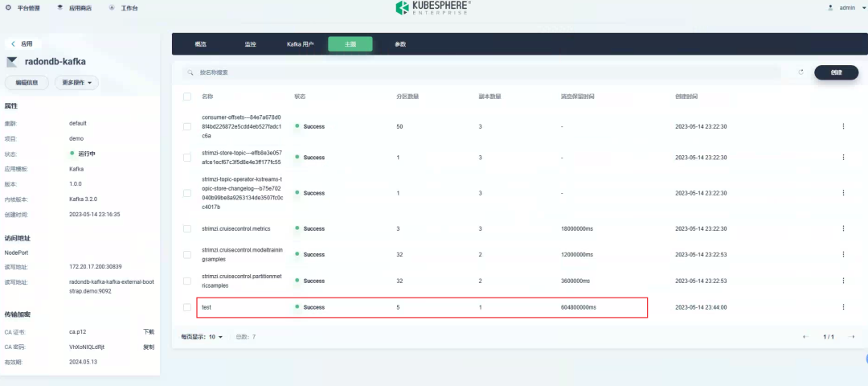Click the Kafka 3.2.0 kernel version value
The height and width of the screenshot is (386, 868).
tap(84, 199)
